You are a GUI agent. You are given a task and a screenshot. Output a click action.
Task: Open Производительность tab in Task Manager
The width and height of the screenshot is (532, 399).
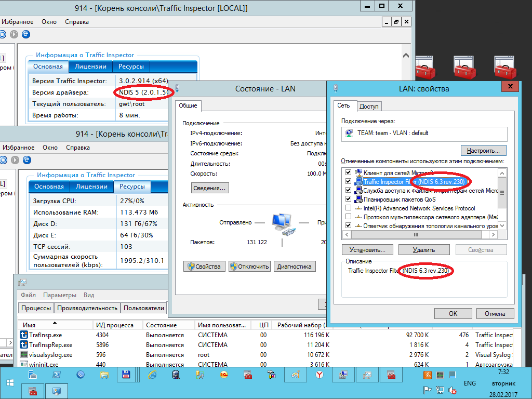(87, 308)
